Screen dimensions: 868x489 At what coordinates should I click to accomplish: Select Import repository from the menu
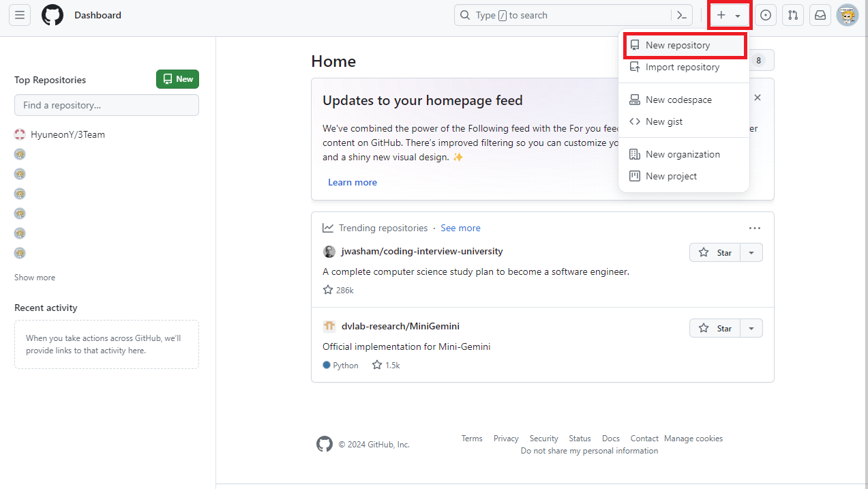pos(684,67)
